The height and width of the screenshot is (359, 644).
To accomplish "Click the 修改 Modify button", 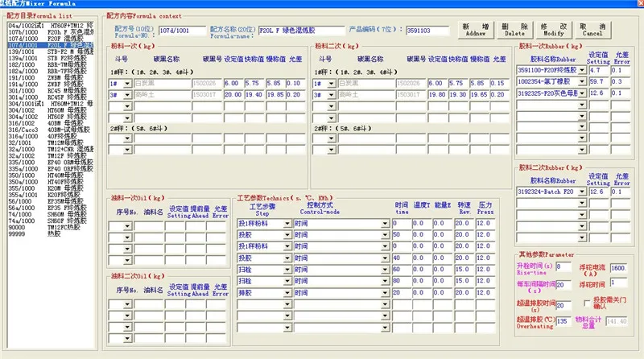I will (x=553, y=30).
